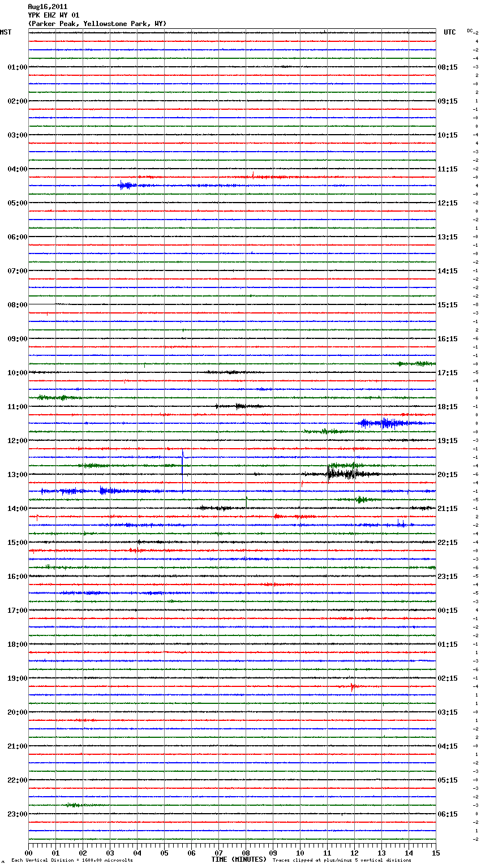Click minute tick label 15 on bottom axis
This screenshot has width=481, height=868.
(x=436, y=853)
